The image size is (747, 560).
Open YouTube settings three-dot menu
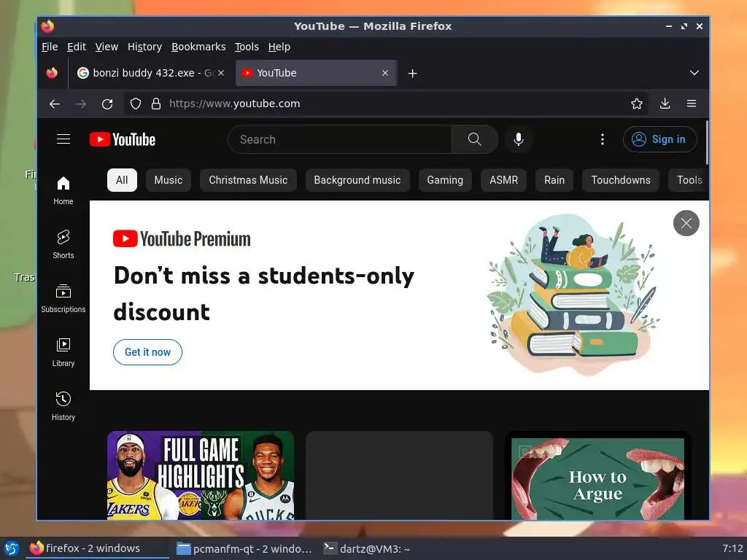coord(602,139)
